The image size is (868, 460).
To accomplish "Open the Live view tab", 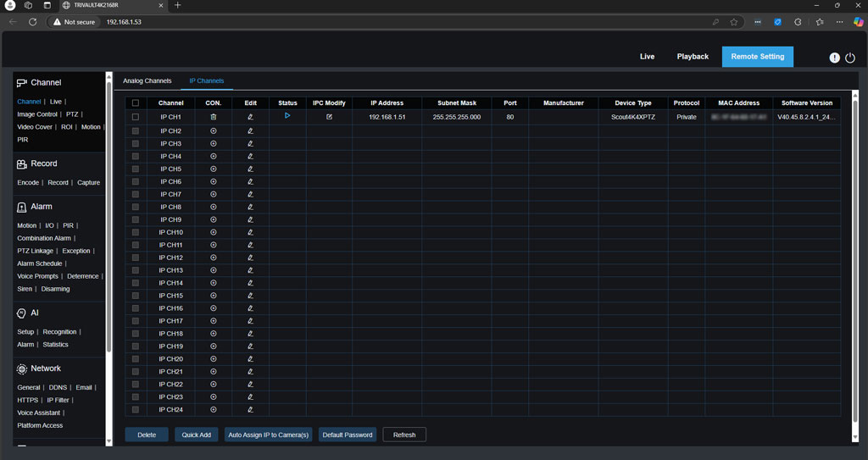I will point(647,57).
